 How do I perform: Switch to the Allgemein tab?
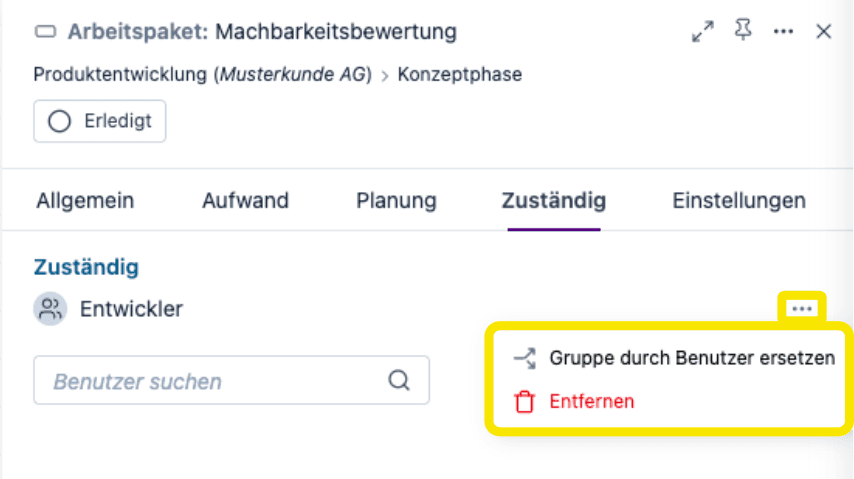[x=85, y=201]
